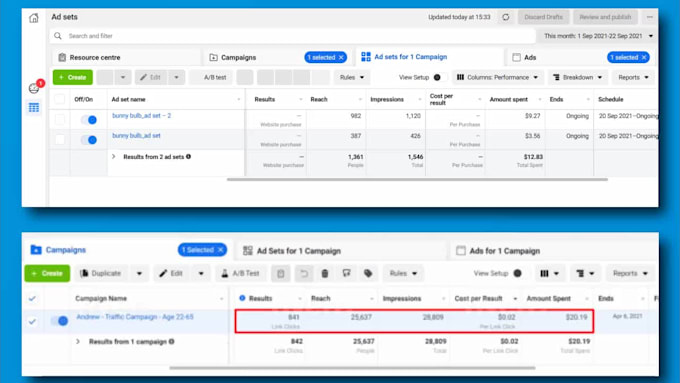The height and width of the screenshot is (383, 680).
Task: Click horizontal scrollbar under Ad sets table
Action: (x=417, y=179)
